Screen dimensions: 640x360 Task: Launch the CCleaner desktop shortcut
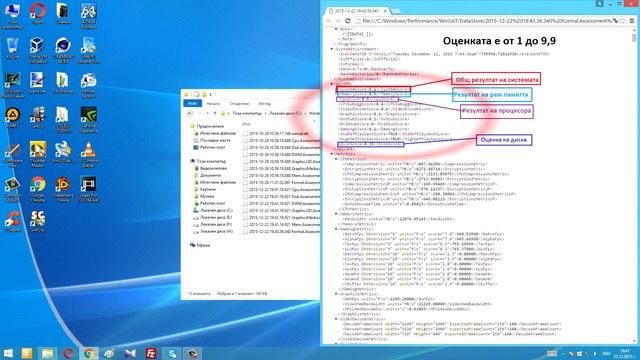(12, 222)
